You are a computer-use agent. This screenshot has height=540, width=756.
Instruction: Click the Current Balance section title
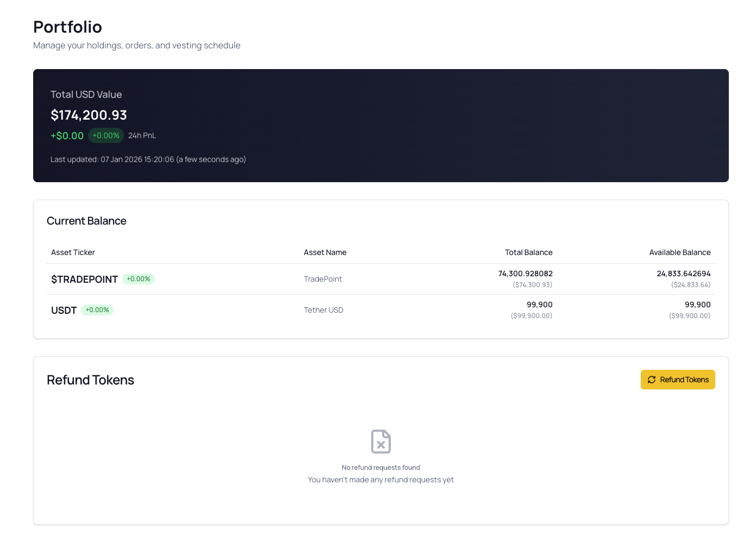pos(86,221)
